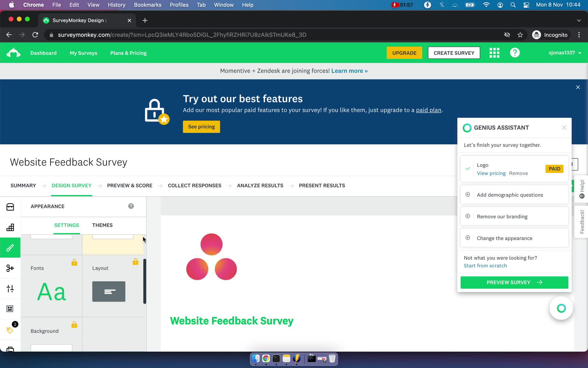The width and height of the screenshot is (588, 368).
Task: Switch to the THEMES tab in Appearance panel
Action: click(x=103, y=225)
